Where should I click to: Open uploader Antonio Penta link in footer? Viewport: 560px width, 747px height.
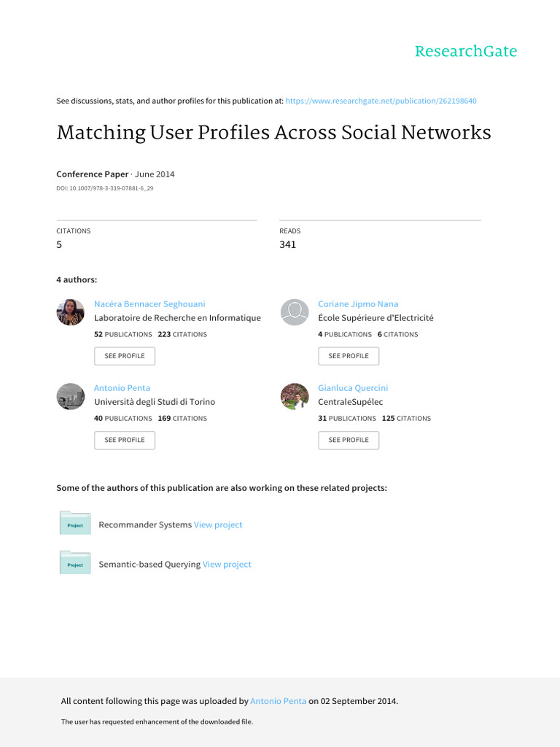point(278,701)
